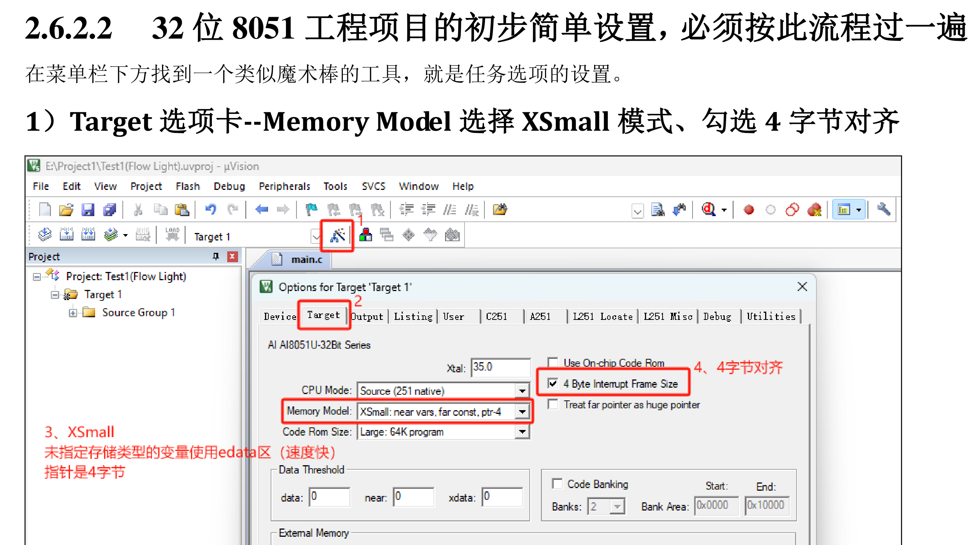The width and height of the screenshot is (980, 545).
Task: Open the Target 1 selector dropdown
Action: [316, 236]
